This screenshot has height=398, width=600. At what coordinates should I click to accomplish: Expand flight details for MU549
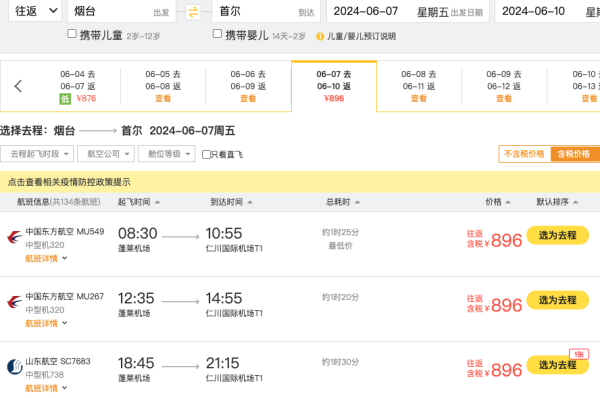click(x=46, y=259)
